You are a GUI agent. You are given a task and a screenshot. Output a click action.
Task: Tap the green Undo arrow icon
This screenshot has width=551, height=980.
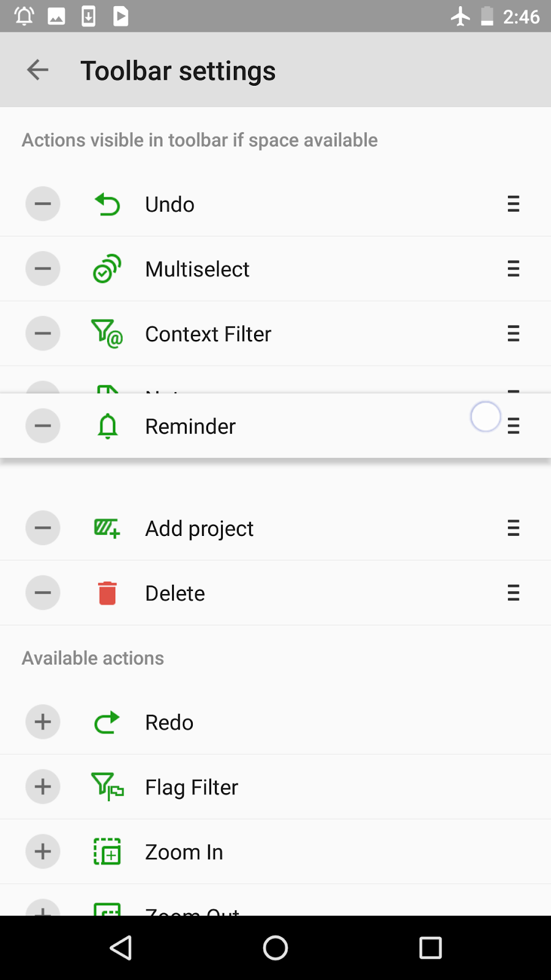tap(108, 204)
